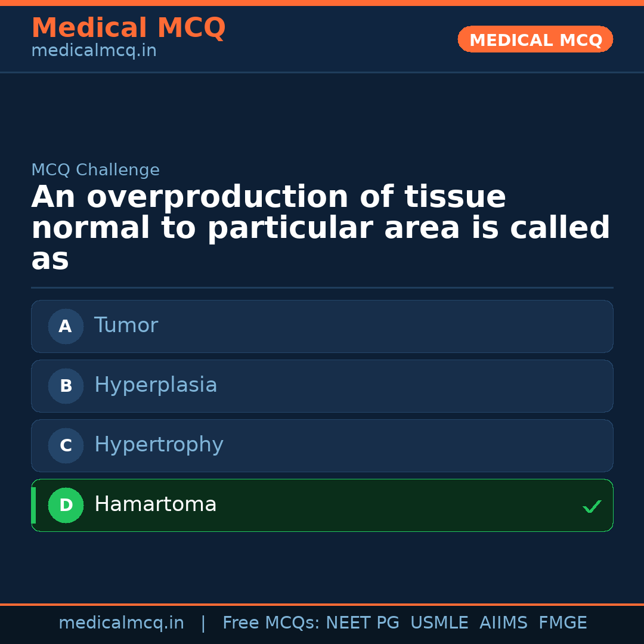Click the orange MEDICAL MCQ badge
Screen dimensions: 644x644
[535, 39]
